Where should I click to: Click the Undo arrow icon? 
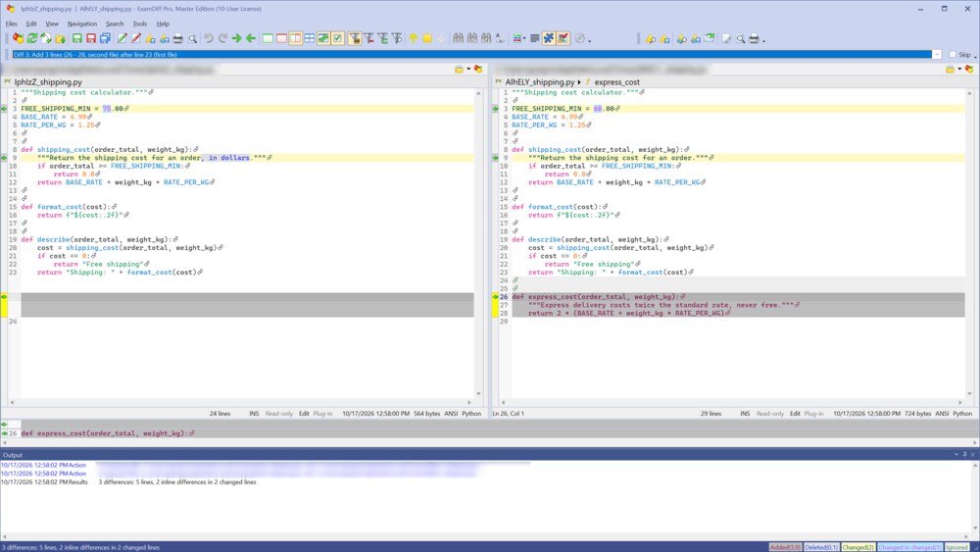[209, 39]
